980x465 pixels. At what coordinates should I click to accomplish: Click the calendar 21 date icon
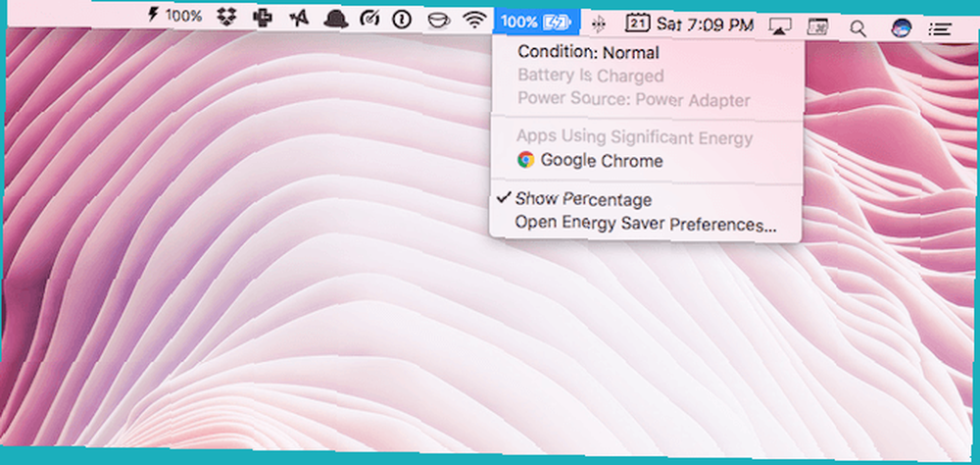tap(638, 25)
